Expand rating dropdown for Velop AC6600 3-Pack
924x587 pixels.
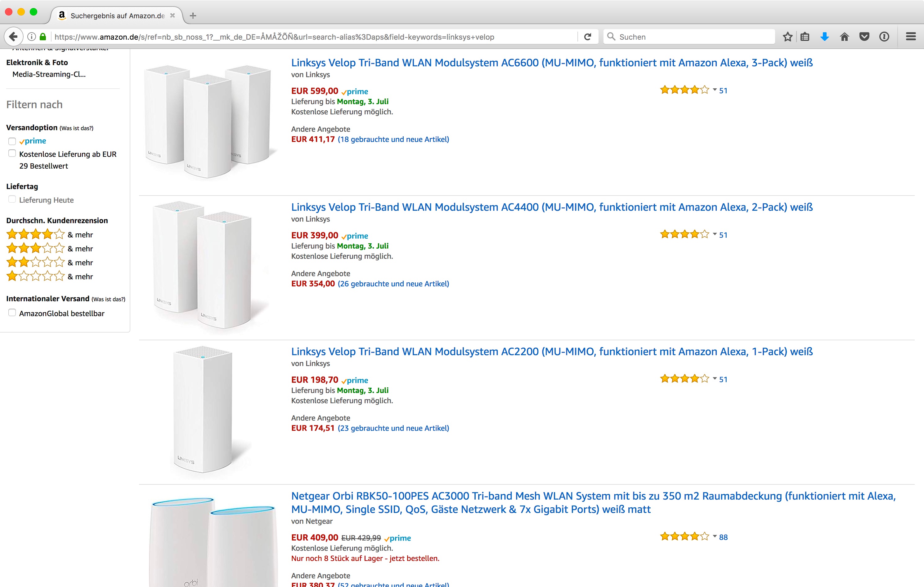pyautogui.click(x=715, y=90)
